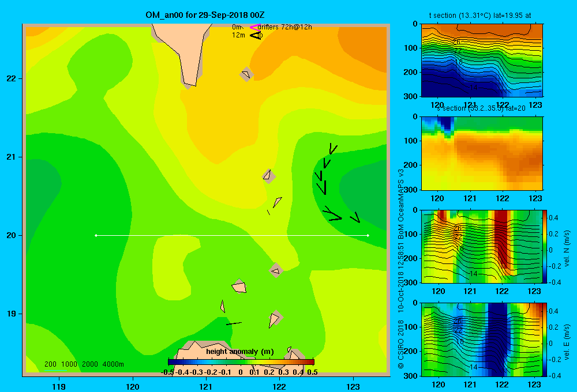Screen dimensions: 577x392
Task: Click the dark blue end of height anomaly colorbar
Action: [173, 362]
